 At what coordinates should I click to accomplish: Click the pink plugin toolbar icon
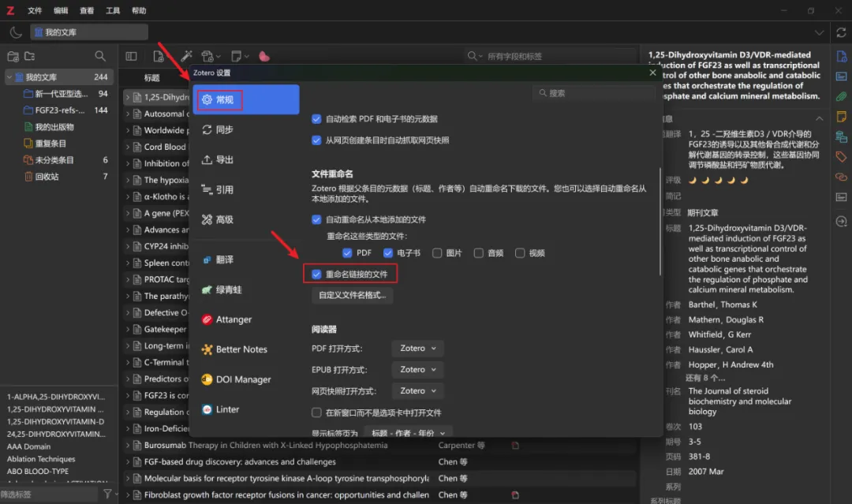(x=264, y=56)
